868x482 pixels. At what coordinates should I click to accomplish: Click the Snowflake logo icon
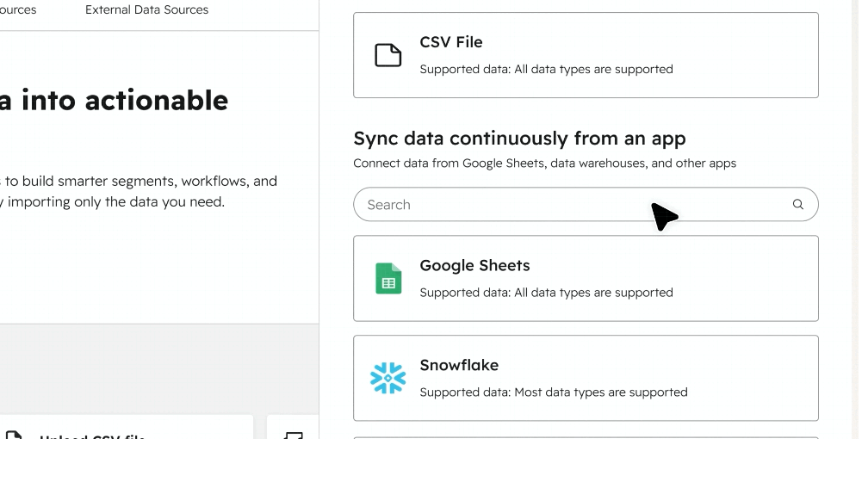click(x=387, y=378)
